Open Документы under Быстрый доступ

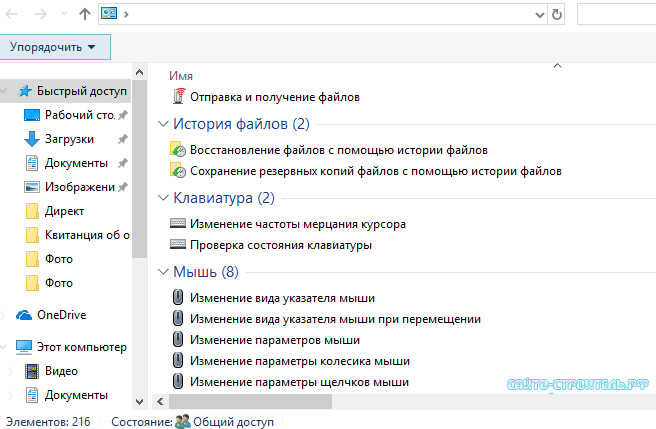coord(77,163)
